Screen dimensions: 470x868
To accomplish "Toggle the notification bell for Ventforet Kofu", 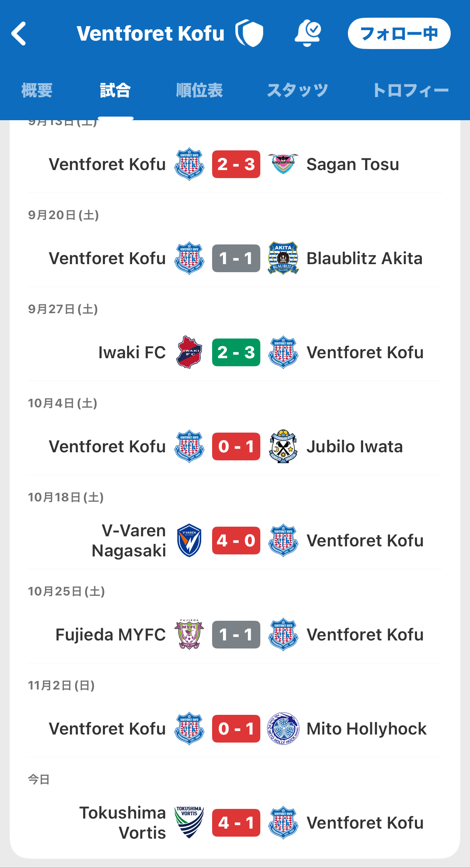I will pos(308,33).
